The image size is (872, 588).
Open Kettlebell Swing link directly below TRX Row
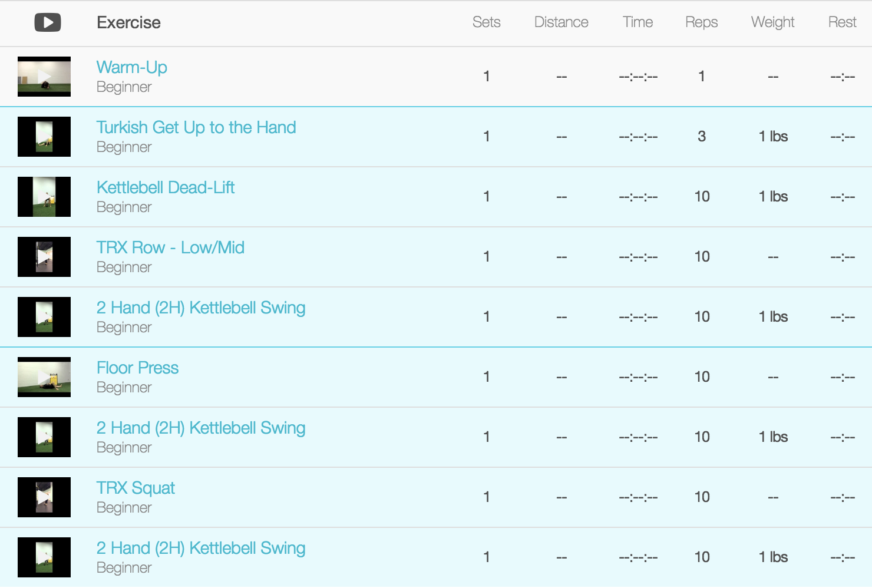pyautogui.click(x=201, y=308)
